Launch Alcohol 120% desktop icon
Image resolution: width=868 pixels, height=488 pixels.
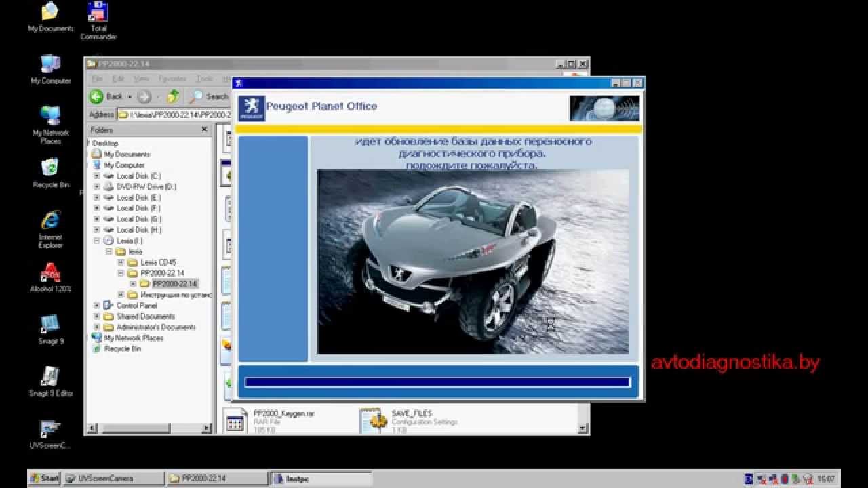[50, 278]
